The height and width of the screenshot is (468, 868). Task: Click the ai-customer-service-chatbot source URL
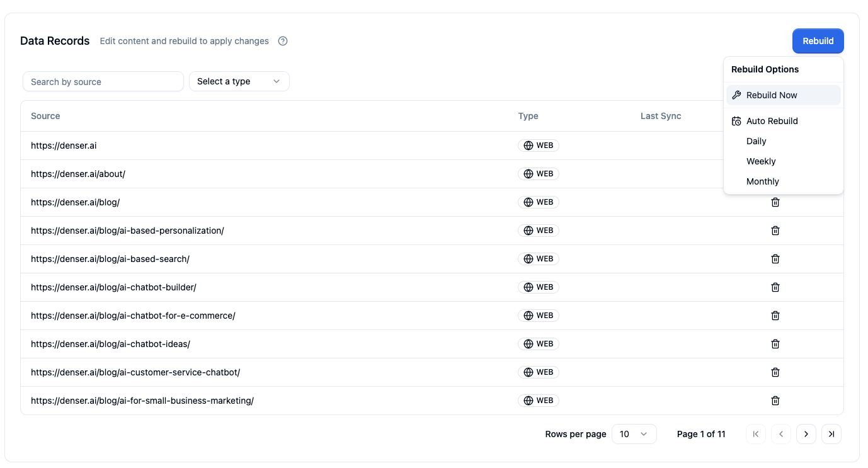pos(135,372)
